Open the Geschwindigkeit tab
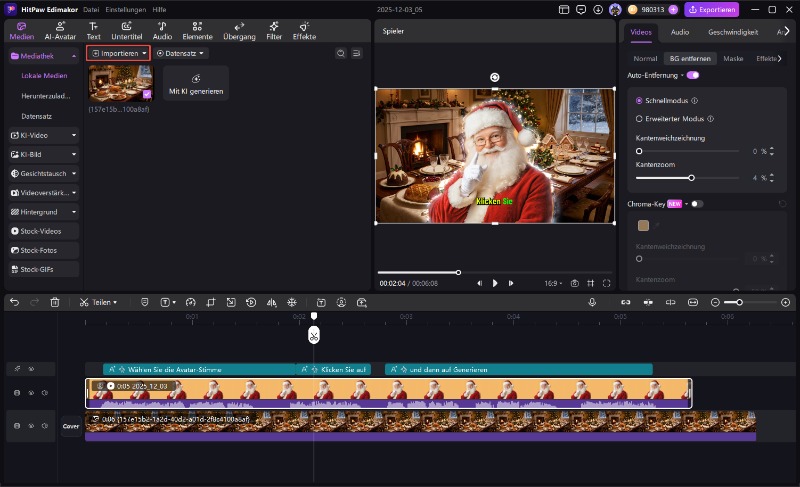The width and height of the screenshot is (800, 487). pos(733,32)
